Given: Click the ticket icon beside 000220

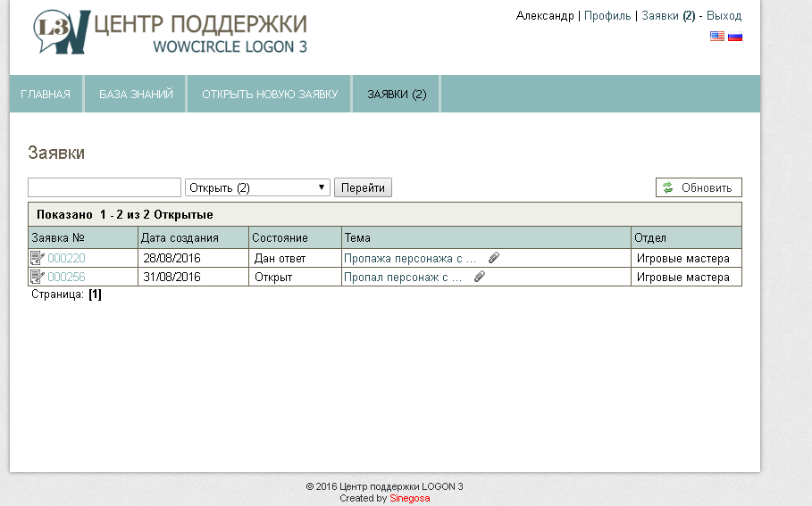Looking at the screenshot, I should (37, 258).
